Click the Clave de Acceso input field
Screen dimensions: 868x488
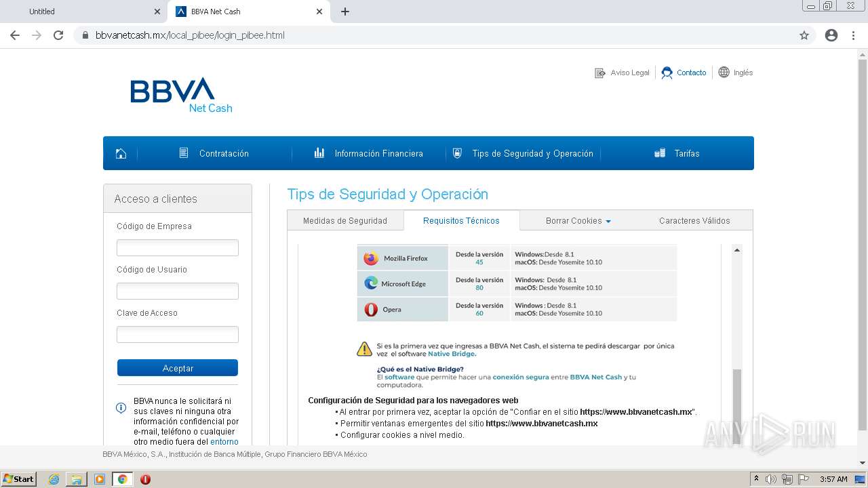coord(178,334)
